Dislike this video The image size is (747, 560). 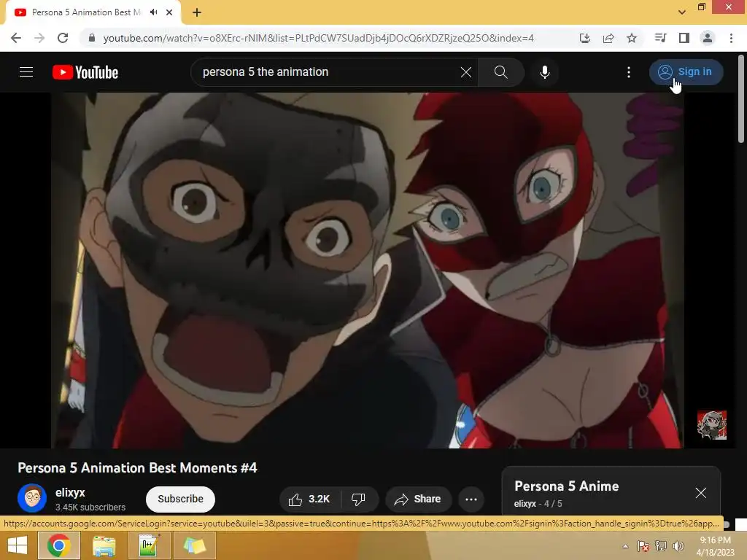(358, 499)
